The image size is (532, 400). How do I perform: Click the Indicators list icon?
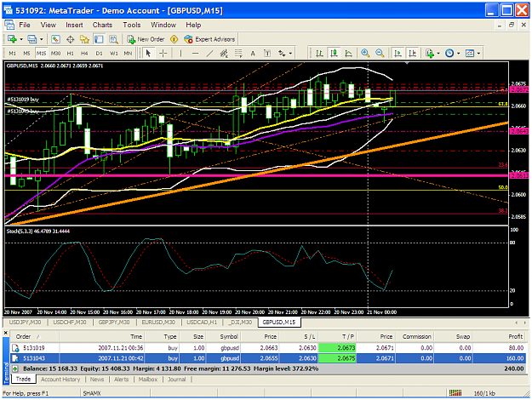(x=430, y=54)
